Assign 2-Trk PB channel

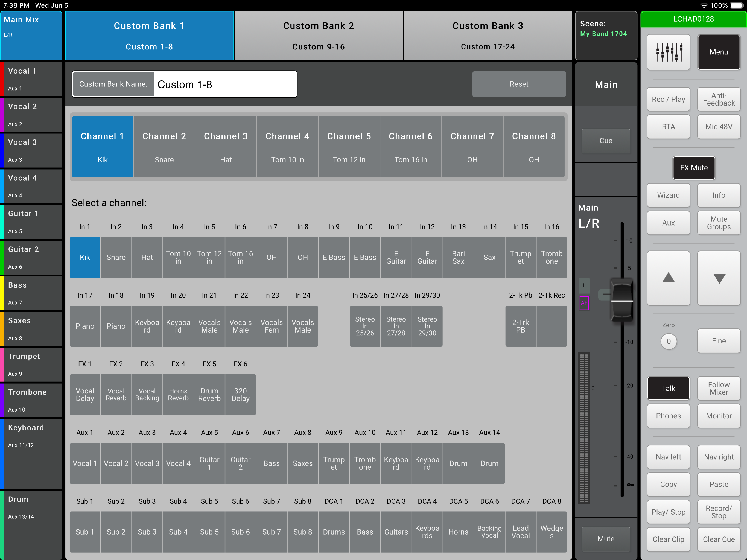coord(520,326)
